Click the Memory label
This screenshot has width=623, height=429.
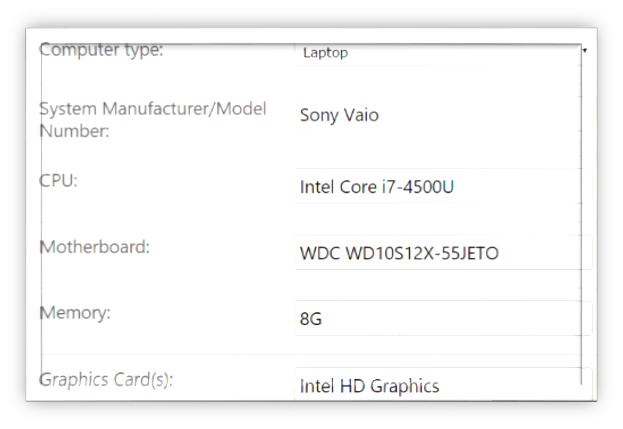click(x=75, y=313)
